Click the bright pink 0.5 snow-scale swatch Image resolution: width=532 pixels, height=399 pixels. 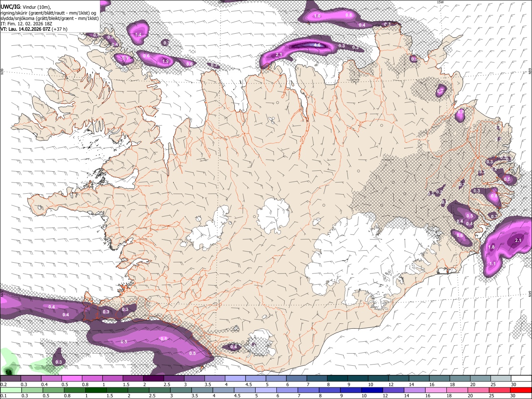click(x=71, y=379)
